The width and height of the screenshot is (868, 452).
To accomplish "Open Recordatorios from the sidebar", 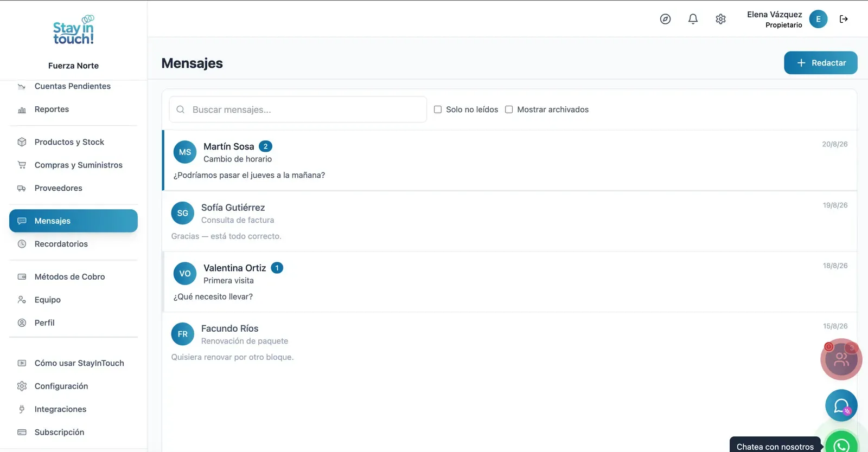I will [x=73, y=244].
